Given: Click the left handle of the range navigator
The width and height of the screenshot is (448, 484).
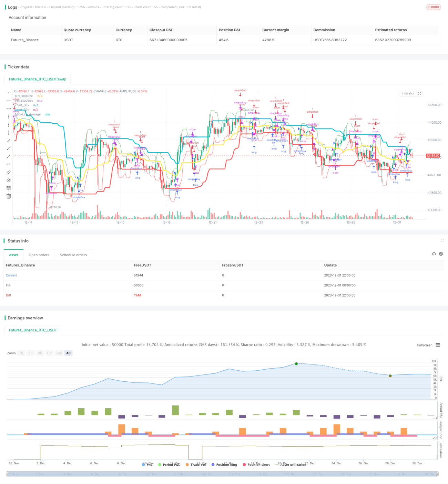Looking at the screenshot, I should [8, 474].
